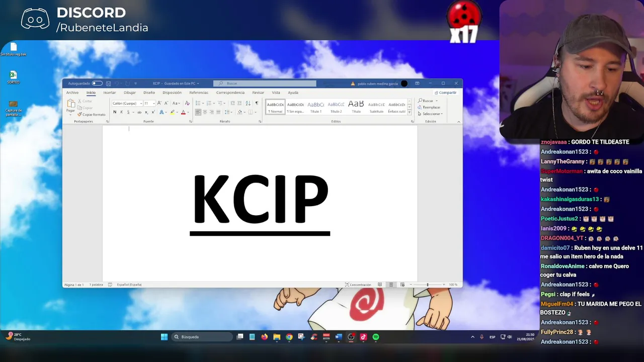This screenshot has width=644, height=362.
Task: Switch to the Insertar tab
Action: [x=110, y=93]
